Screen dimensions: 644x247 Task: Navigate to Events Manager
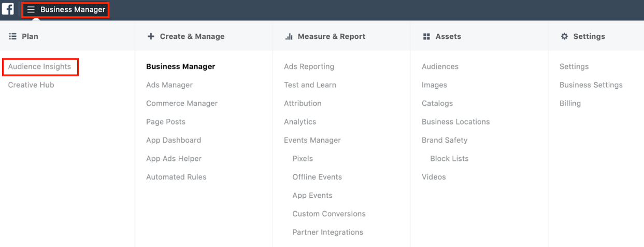coord(312,140)
